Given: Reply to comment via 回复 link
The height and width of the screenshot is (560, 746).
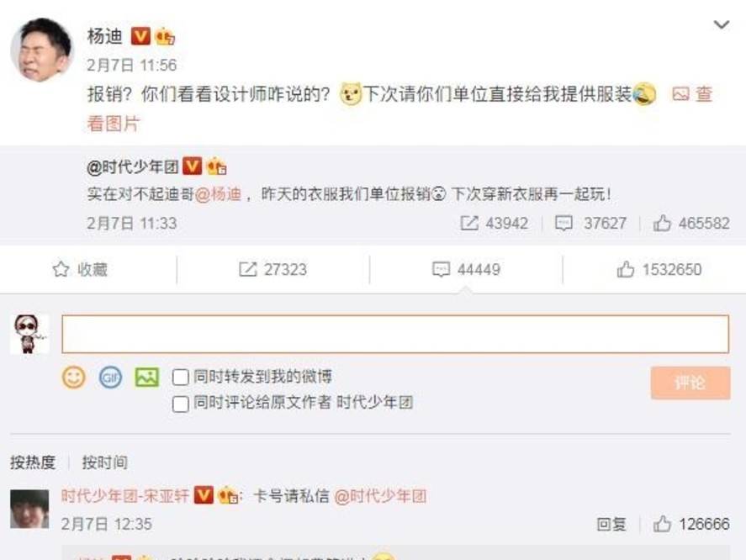Looking at the screenshot, I should click(611, 524).
